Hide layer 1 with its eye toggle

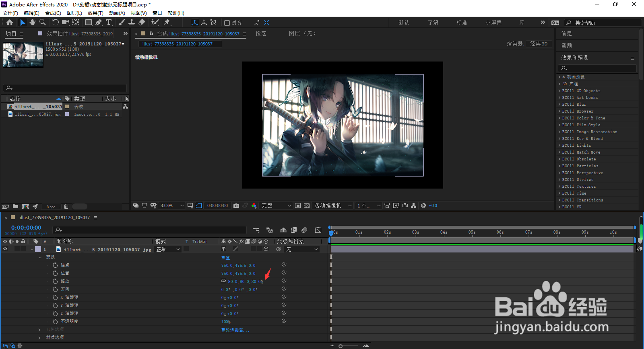(5, 249)
